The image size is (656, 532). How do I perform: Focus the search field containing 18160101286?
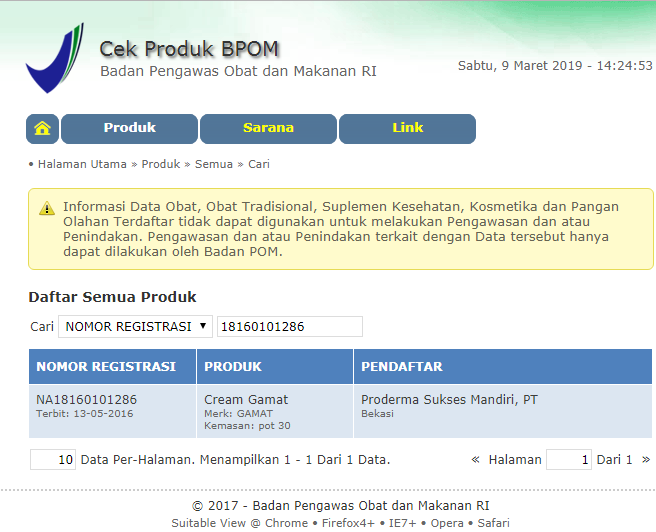pos(290,326)
